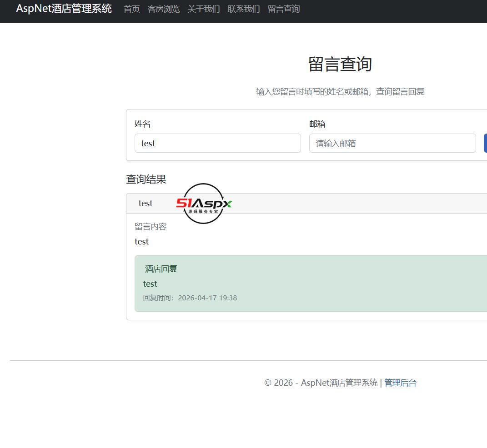Open 留言查询 navigation item
The height and width of the screenshot is (448, 487).
[284, 9]
